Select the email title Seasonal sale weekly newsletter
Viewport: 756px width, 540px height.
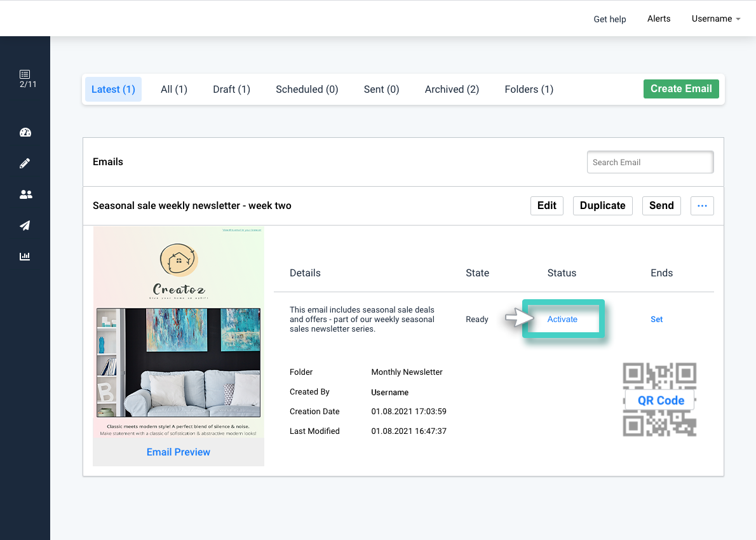click(192, 206)
